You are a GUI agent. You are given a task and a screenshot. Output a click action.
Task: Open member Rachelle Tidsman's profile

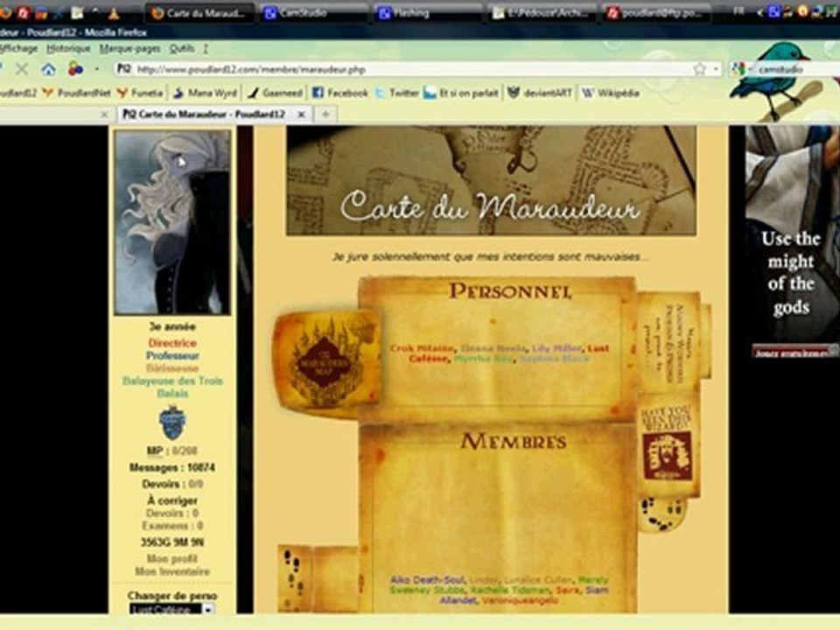[510, 590]
